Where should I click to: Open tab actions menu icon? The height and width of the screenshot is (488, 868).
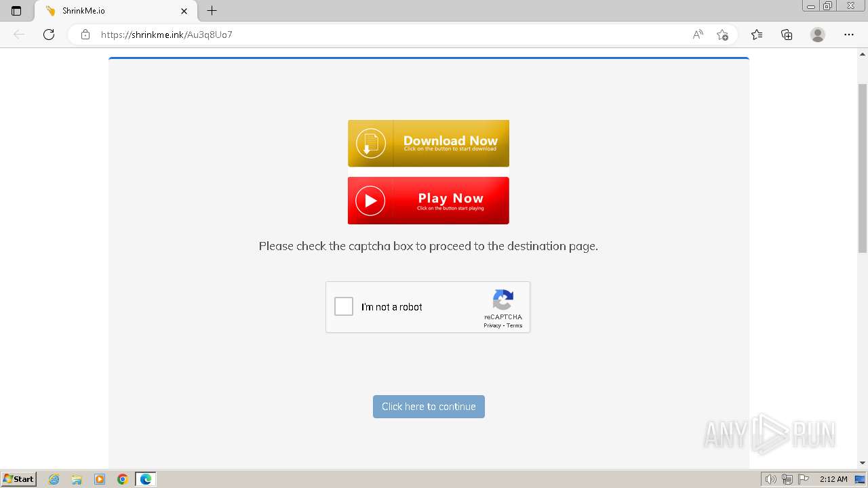click(16, 11)
